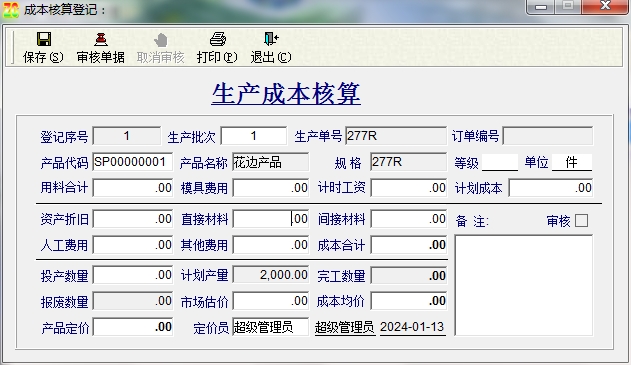The height and width of the screenshot is (365, 631).
Task: Click inside the 备注 text area
Action: pos(524,285)
